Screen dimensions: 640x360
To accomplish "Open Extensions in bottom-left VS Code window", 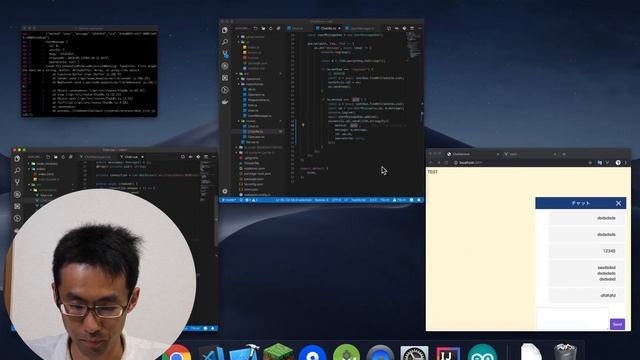I will [17, 206].
